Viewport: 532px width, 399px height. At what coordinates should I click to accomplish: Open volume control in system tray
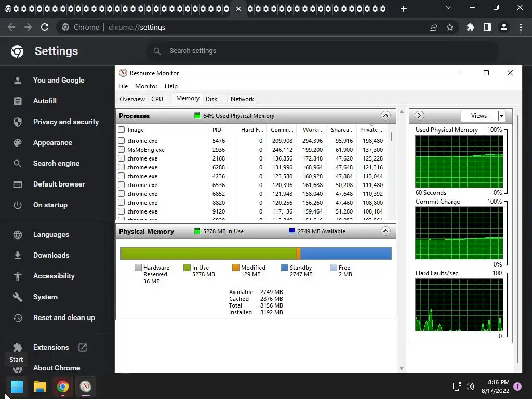tap(470, 387)
